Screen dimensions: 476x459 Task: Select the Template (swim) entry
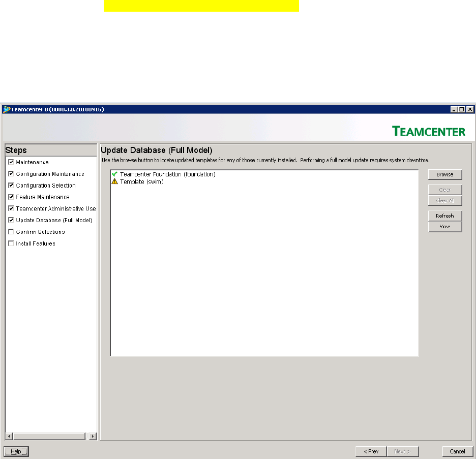pos(142,181)
